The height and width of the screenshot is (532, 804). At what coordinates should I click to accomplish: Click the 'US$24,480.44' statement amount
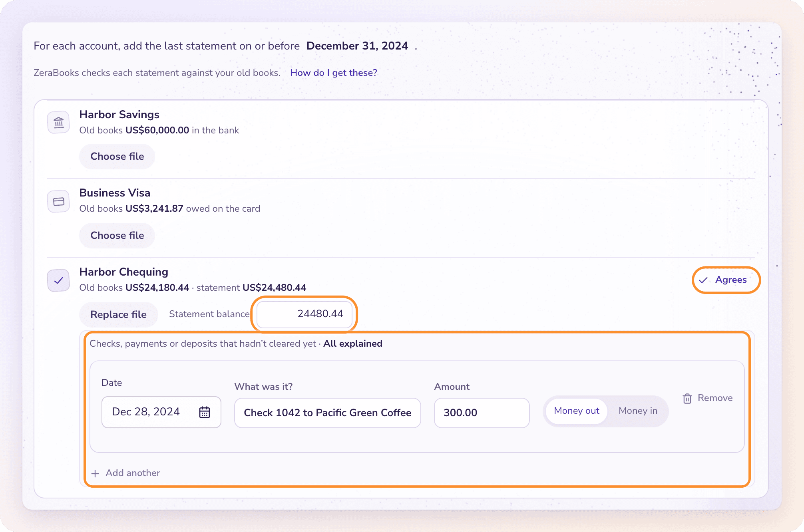274,288
